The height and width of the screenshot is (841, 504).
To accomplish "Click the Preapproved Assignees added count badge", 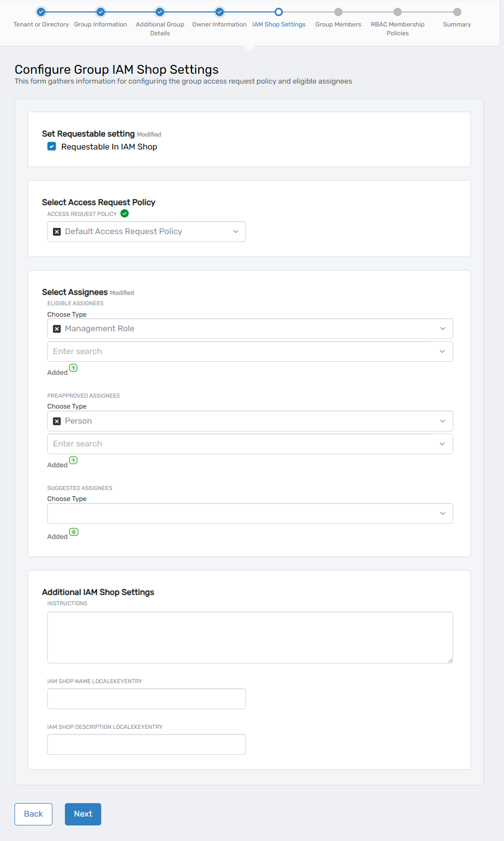I will click(73, 460).
